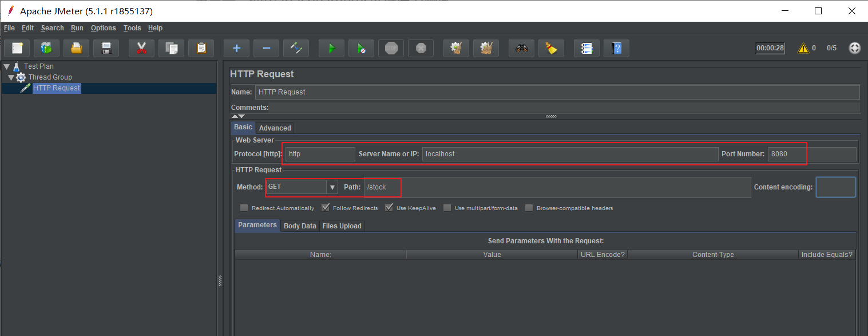Click the Server Name field with localhost
868x336 pixels.
(570, 154)
